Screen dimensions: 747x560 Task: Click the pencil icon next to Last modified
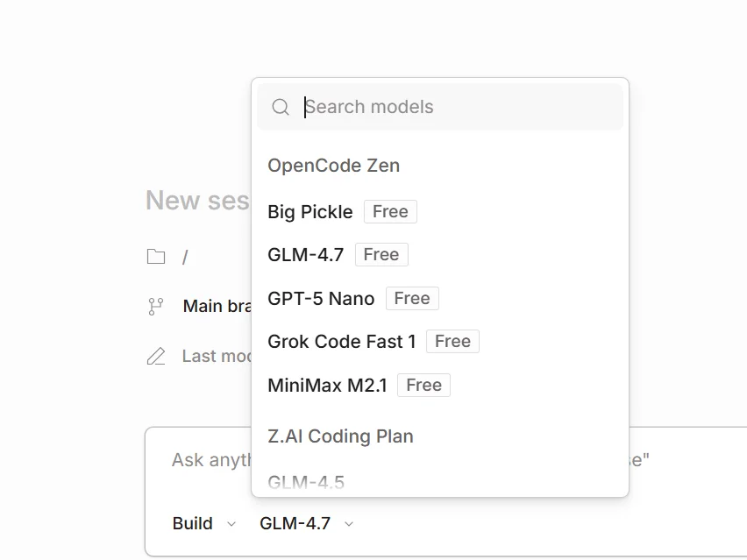156,356
